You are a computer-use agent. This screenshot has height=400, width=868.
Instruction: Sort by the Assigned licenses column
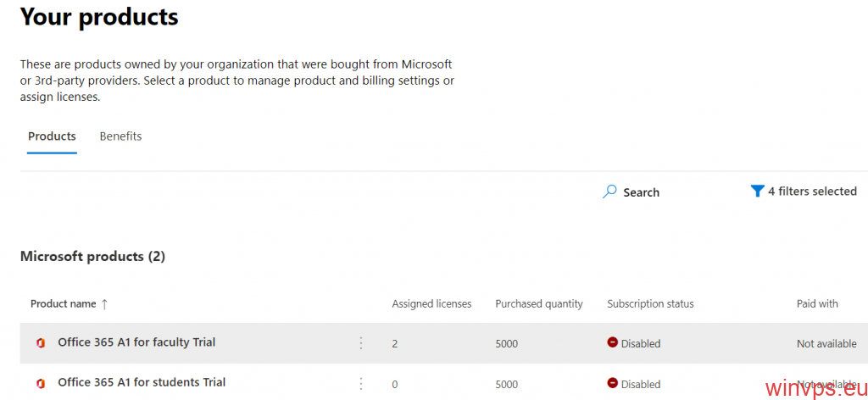coord(431,304)
